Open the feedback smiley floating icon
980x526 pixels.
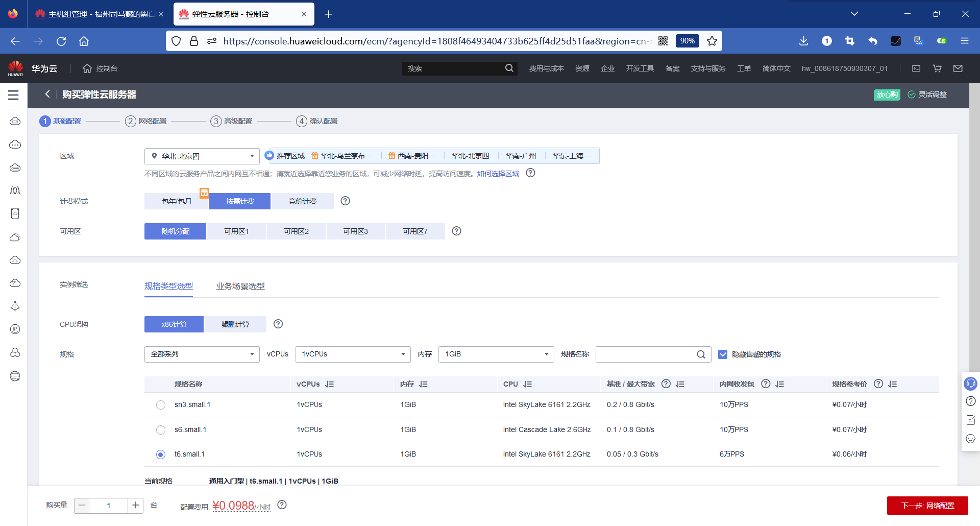point(971,439)
